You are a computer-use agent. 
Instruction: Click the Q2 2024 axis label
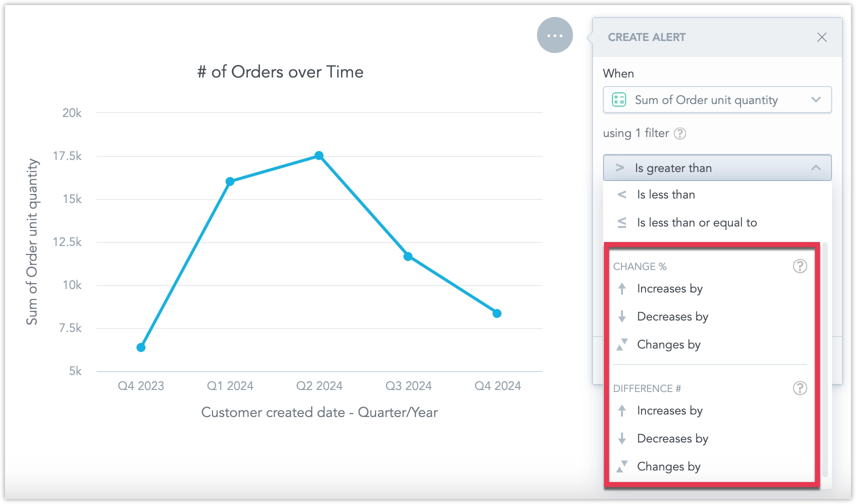pos(319,386)
